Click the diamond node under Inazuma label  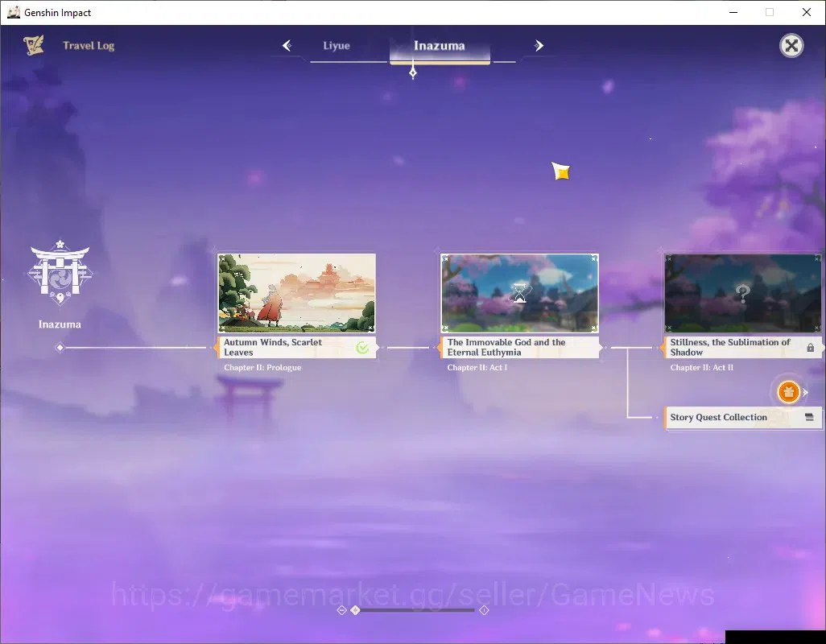60,348
